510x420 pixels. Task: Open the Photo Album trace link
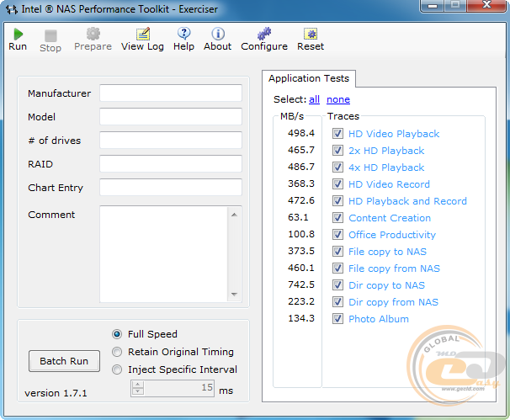379,319
